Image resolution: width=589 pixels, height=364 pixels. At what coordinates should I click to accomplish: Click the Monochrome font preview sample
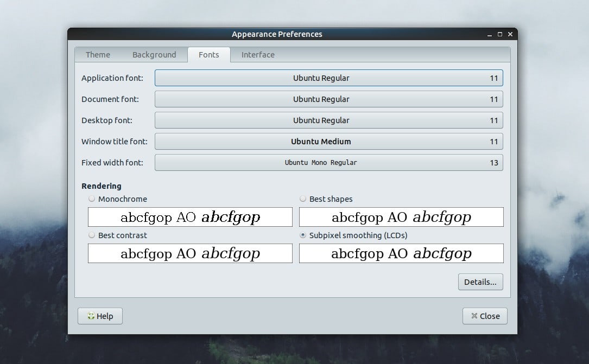pos(190,218)
